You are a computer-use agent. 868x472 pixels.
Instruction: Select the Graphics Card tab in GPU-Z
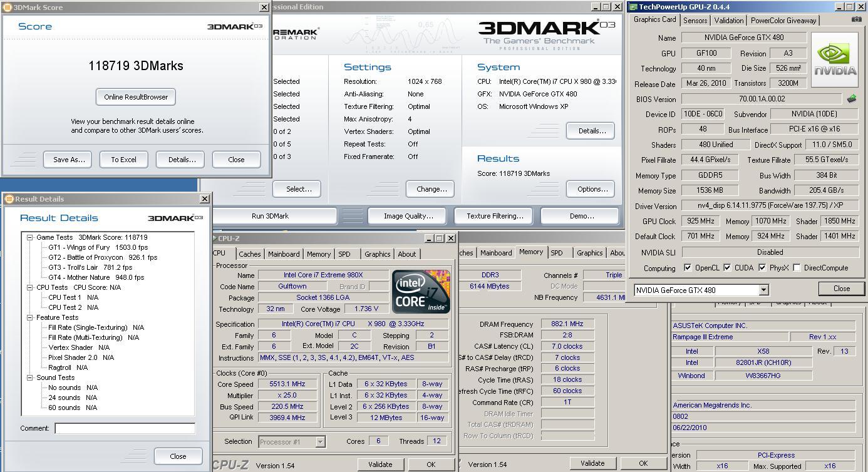[x=654, y=19]
